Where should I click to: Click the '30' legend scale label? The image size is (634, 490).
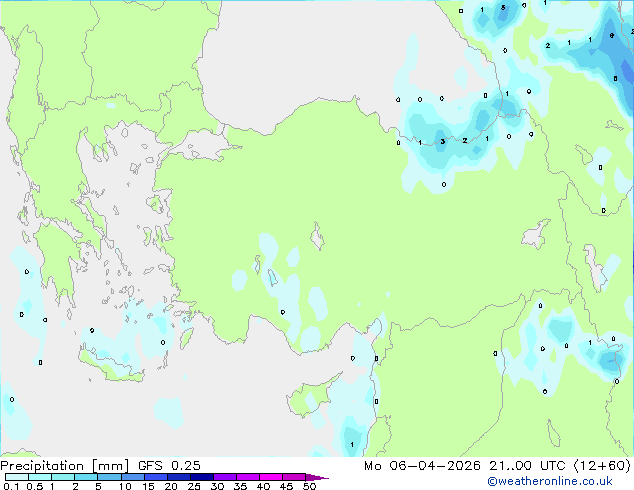(217, 486)
